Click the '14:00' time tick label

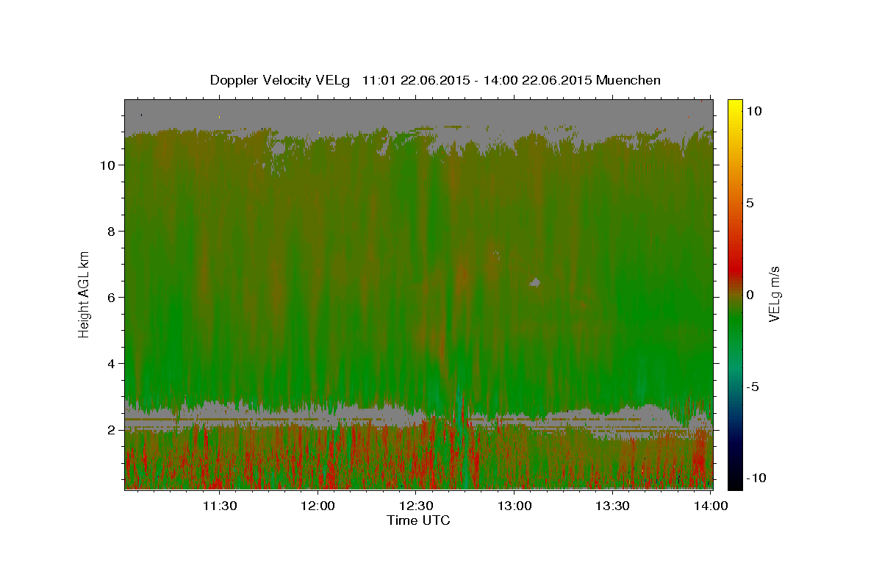(711, 506)
